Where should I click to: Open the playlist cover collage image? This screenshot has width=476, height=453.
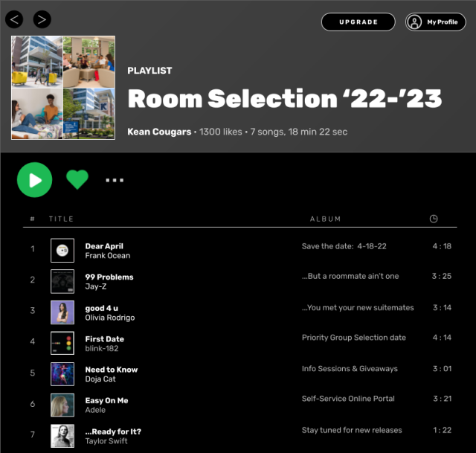63,88
